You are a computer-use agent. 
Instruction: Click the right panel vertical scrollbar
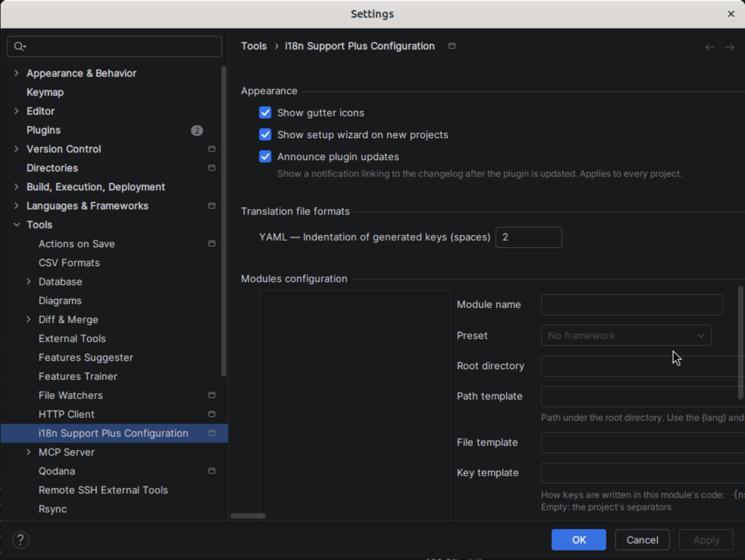pyautogui.click(x=741, y=343)
